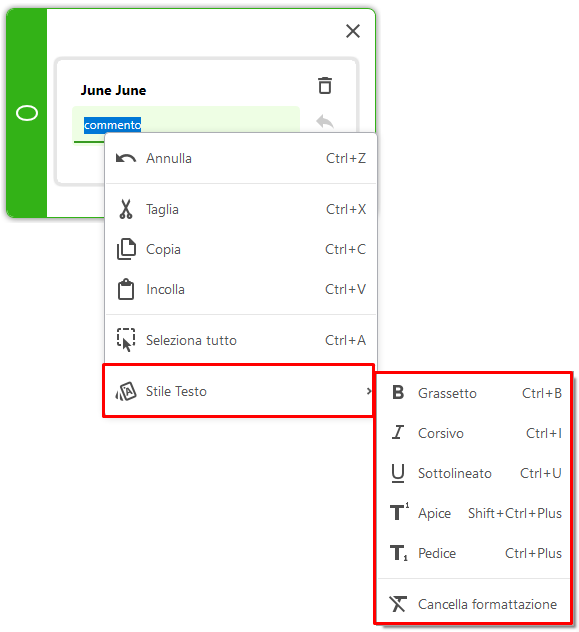This screenshot has width=579, height=632.
Task: Choose Copia in the context menu
Action: tap(241, 249)
